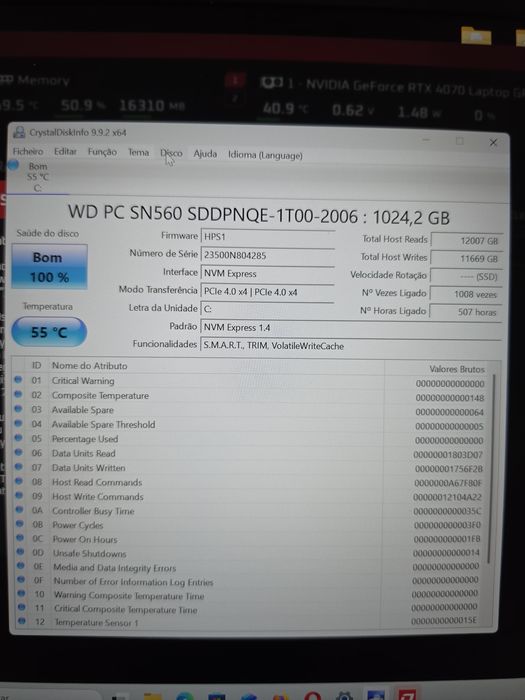
Task: Click the status dot for Percentage Used
Action: point(18,438)
